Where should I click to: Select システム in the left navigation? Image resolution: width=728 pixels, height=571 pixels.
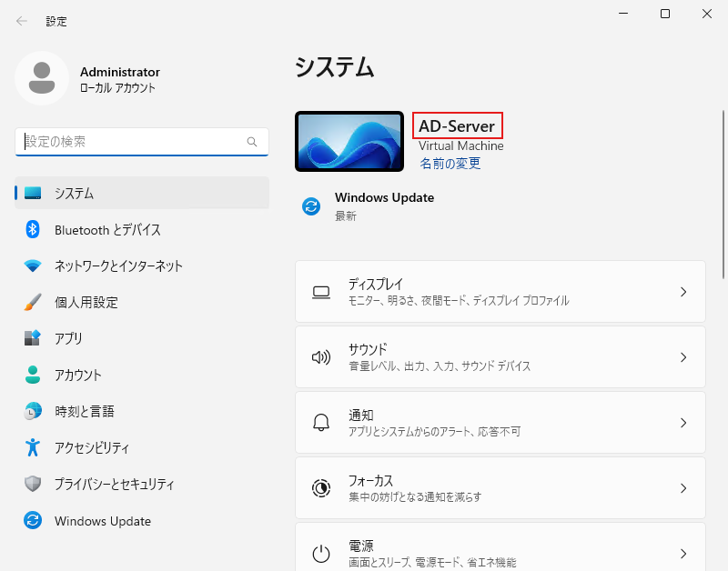[x=142, y=194]
